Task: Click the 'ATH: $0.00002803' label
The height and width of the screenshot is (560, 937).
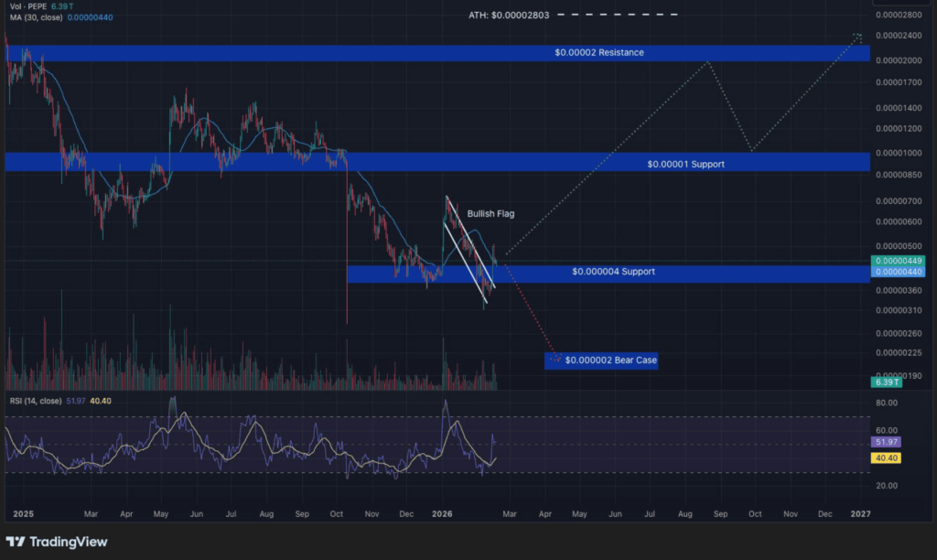Action: coord(509,15)
